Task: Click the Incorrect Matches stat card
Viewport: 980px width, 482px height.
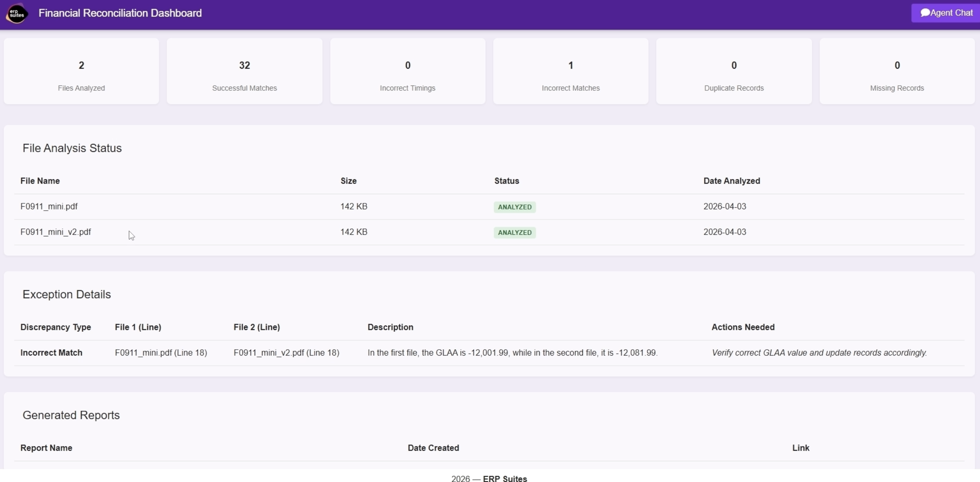Action: [570, 71]
